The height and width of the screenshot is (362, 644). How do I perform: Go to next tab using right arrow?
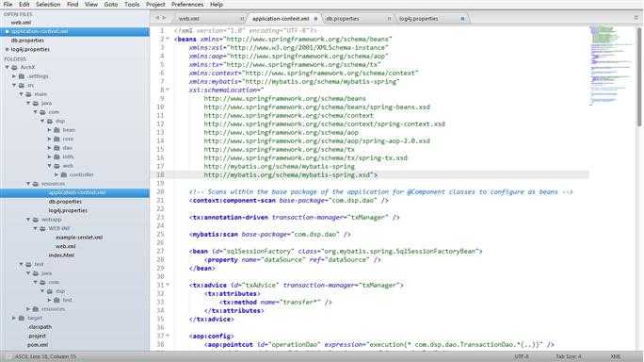click(x=164, y=18)
